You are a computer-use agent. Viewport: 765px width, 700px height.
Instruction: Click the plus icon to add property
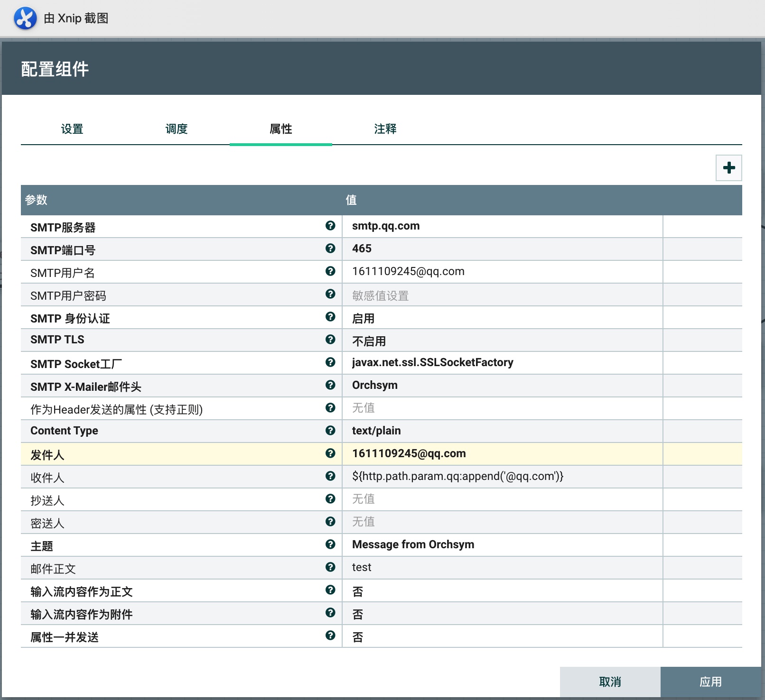(x=728, y=168)
